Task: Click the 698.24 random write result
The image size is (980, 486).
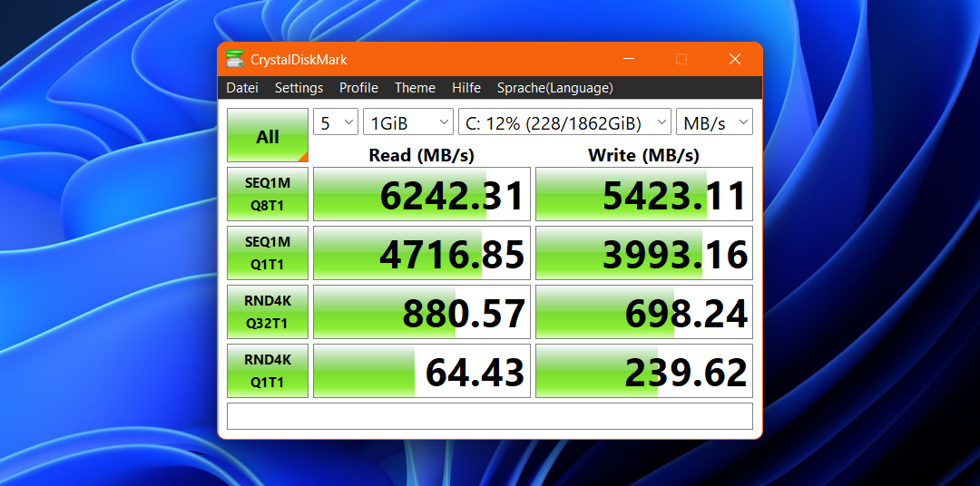Action: pyautogui.click(x=644, y=312)
